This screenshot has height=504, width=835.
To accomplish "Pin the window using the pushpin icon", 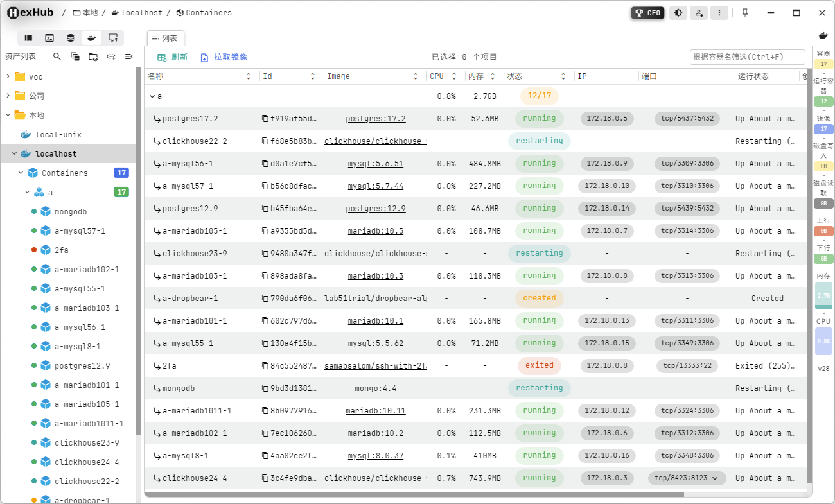I will pyautogui.click(x=745, y=13).
